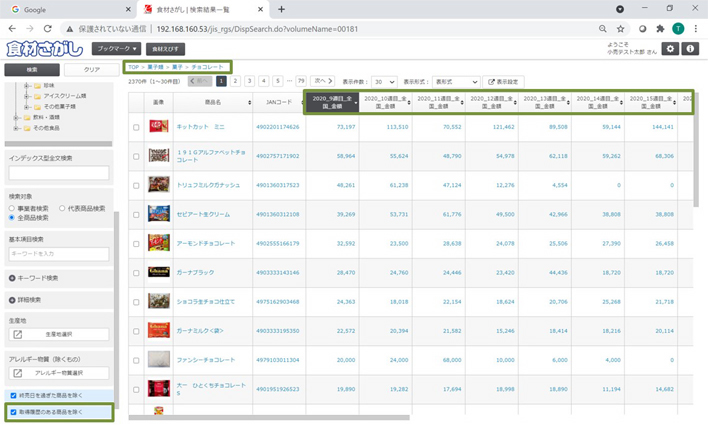Click the browser back arrow
The image size is (708, 426).
tap(12, 28)
